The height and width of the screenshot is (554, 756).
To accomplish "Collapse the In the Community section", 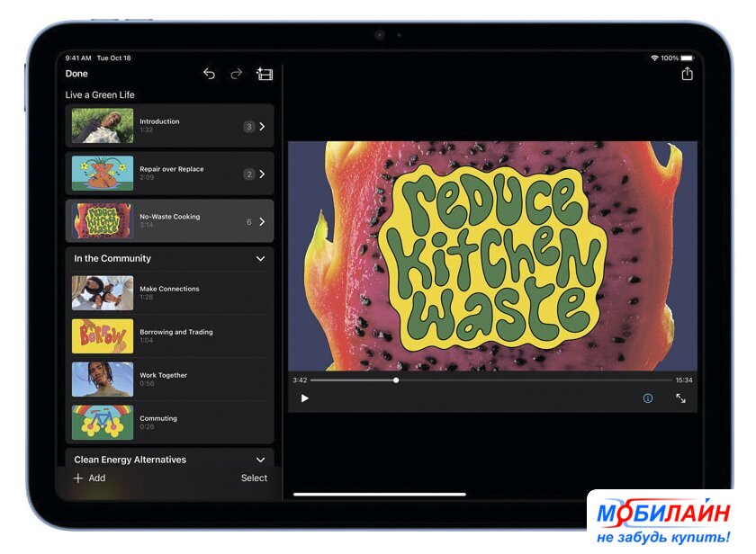I will coord(260,259).
